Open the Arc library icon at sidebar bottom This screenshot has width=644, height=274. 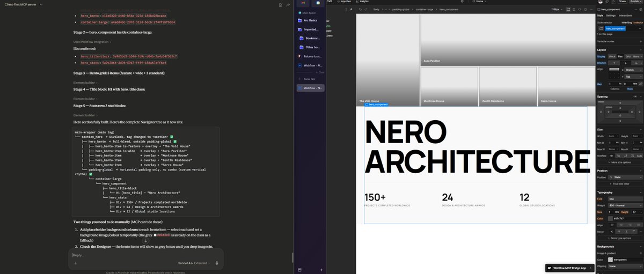tap(299, 269)
